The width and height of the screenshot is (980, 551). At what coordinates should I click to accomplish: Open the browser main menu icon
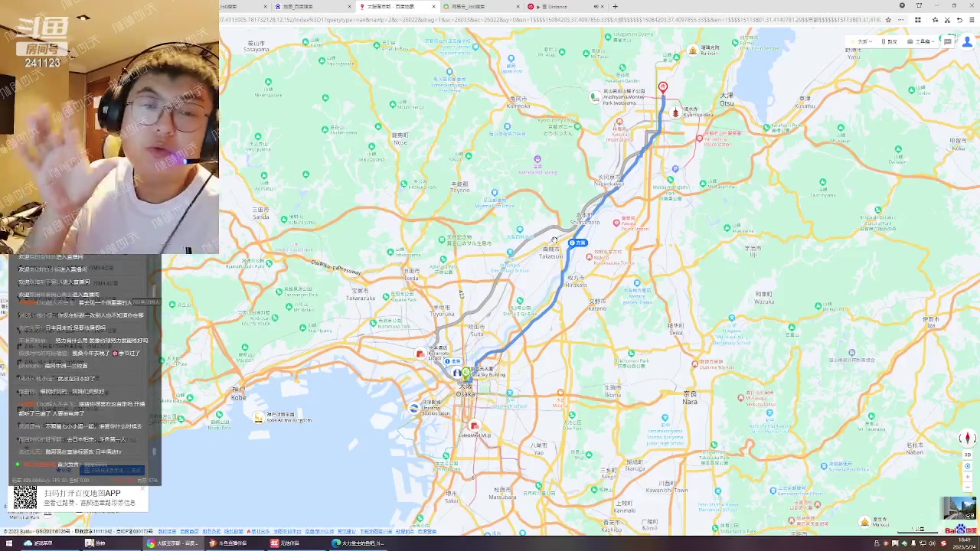tap(972, 20)
